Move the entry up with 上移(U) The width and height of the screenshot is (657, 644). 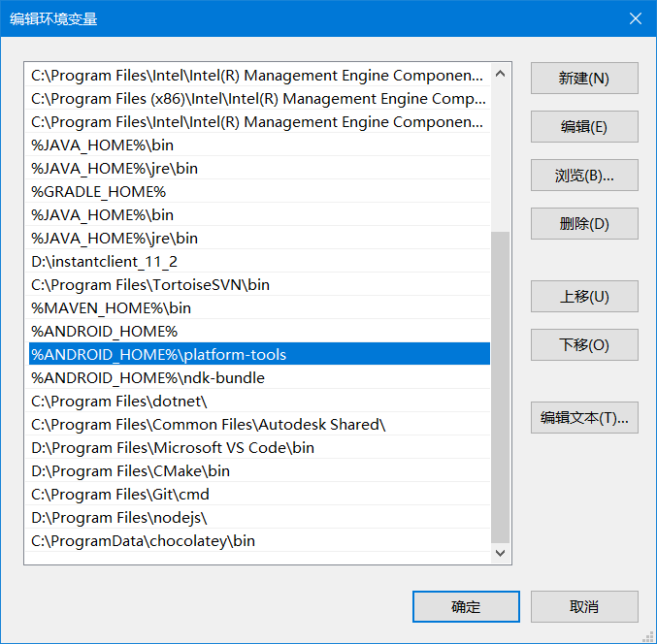584,297
